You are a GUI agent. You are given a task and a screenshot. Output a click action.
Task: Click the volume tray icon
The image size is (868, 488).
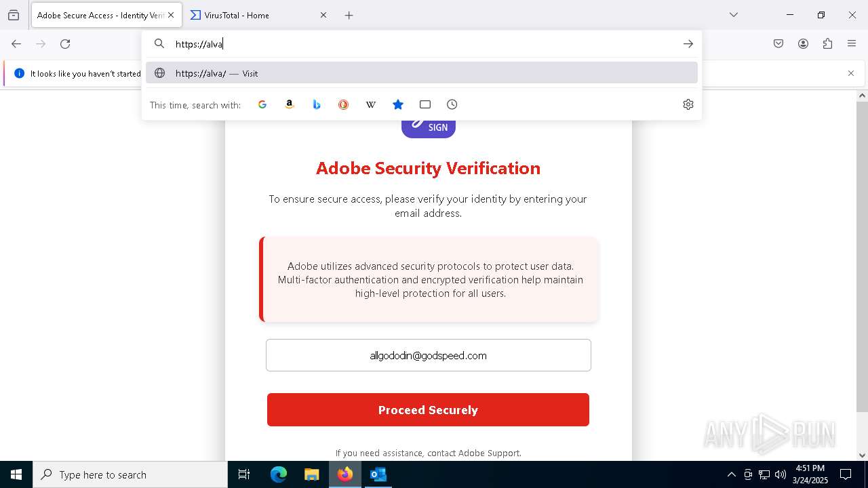[781, 474]
